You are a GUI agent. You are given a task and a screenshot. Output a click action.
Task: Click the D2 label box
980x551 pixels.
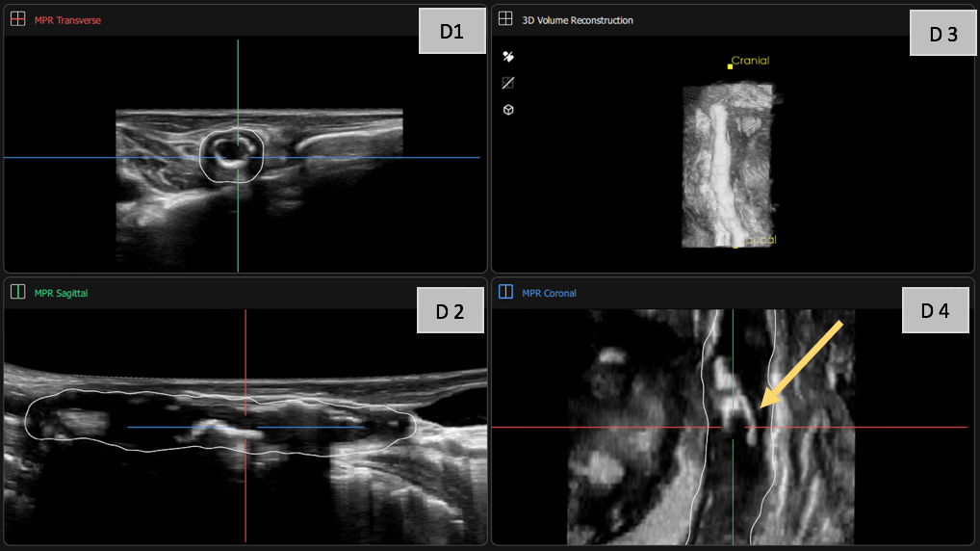[x=450, y=310]
